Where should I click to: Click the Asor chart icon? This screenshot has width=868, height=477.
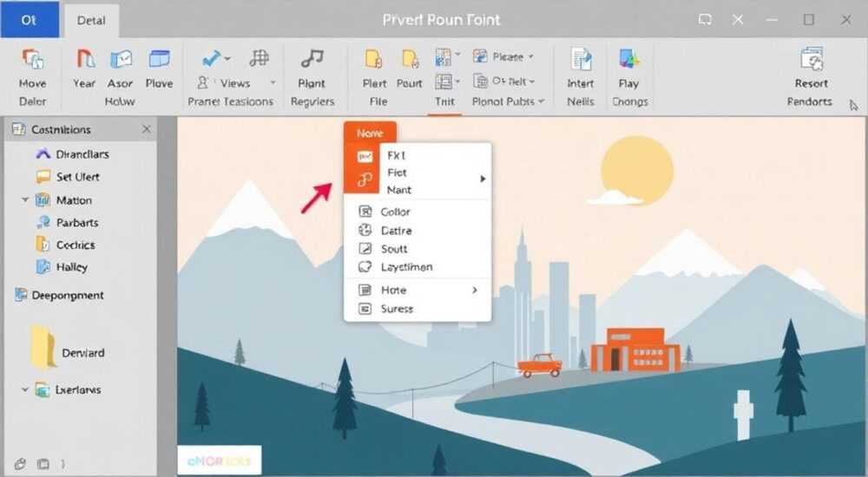coord(121,59)
